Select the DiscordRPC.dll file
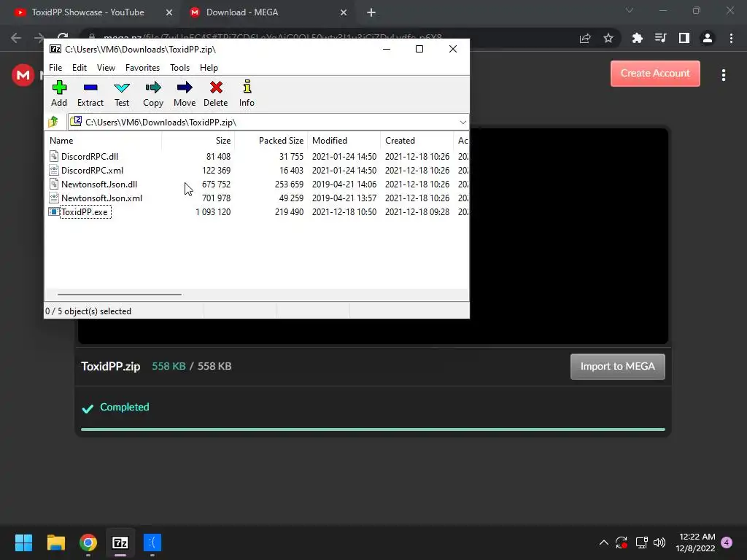 coord(90,157)
